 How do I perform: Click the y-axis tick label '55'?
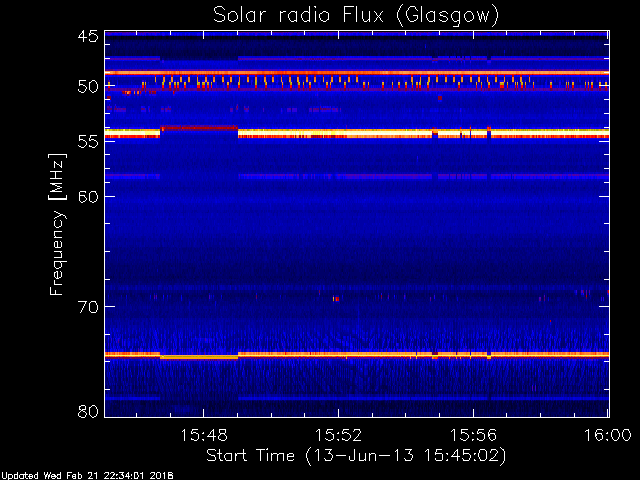point(88,142)
